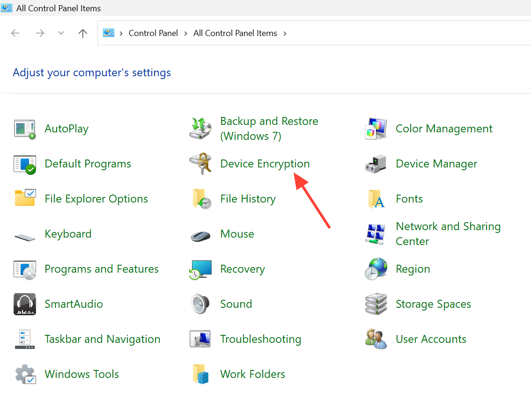Open the Sound link
Image resolution: width=531 pixels, height=420 pixels.
pyautogui.click(x=236, y=304)
